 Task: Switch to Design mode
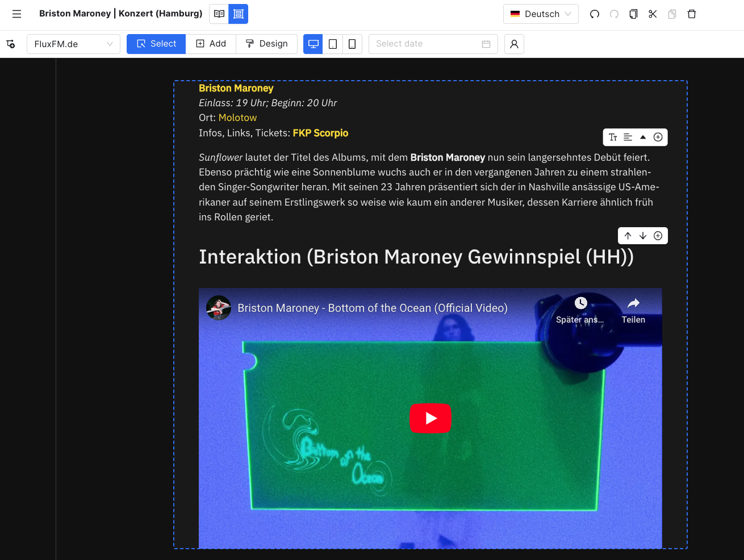click(266, 44)
